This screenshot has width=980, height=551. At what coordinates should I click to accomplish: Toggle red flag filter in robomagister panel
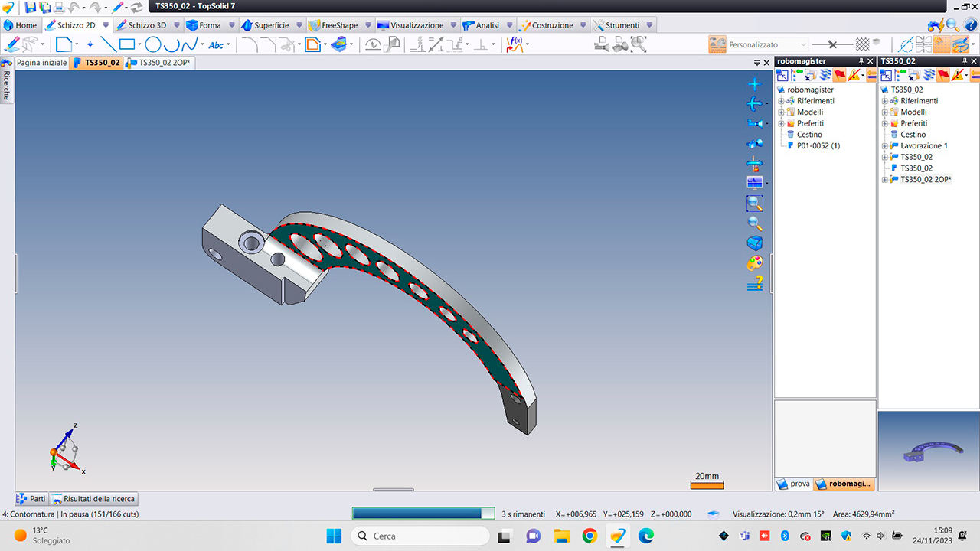[x=839, y=75]
